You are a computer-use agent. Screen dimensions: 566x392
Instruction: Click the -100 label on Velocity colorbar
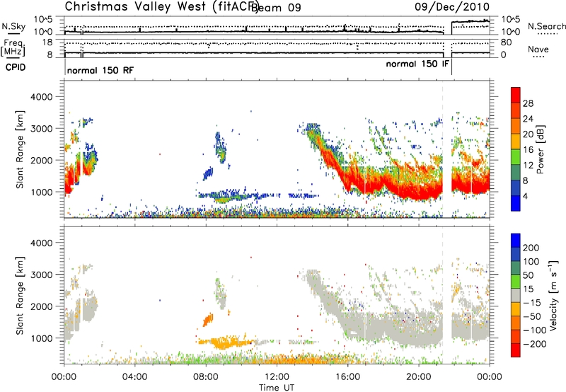coord(535,330)
